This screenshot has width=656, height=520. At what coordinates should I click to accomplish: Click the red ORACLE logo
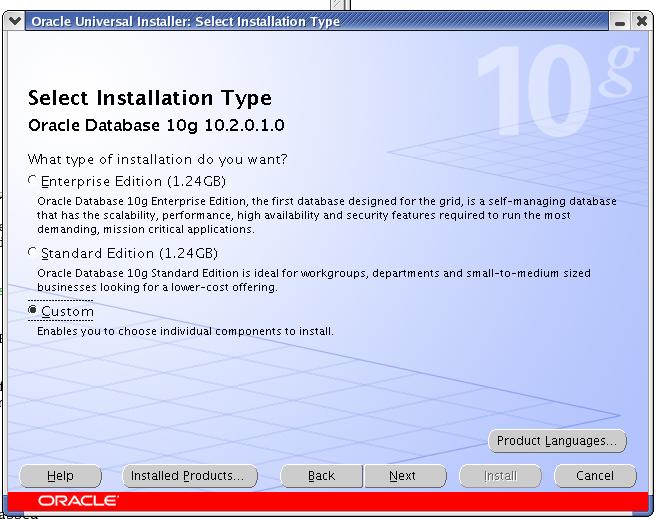click(x=78, y=500)
